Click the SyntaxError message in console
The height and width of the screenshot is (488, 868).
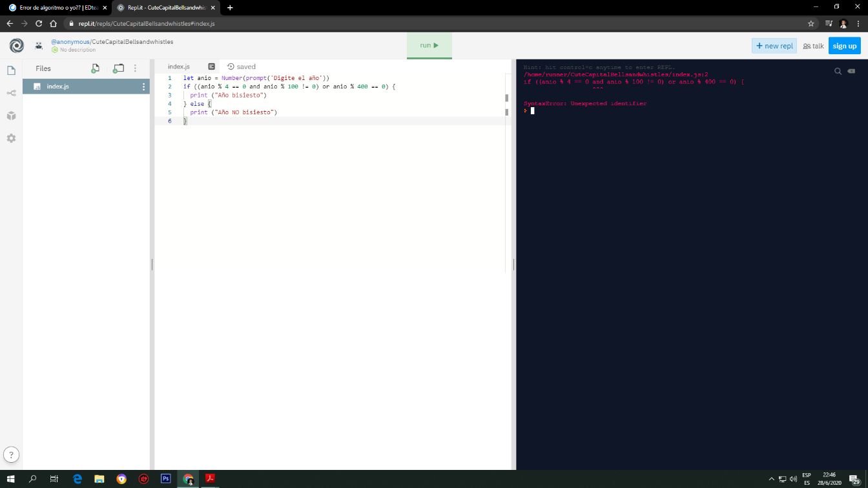pyautogui.click(x=585, y=103)
